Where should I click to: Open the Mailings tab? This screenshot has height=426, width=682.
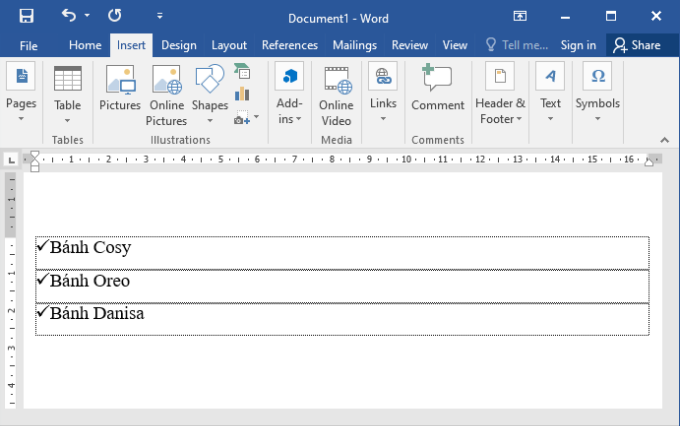point(354,45)
